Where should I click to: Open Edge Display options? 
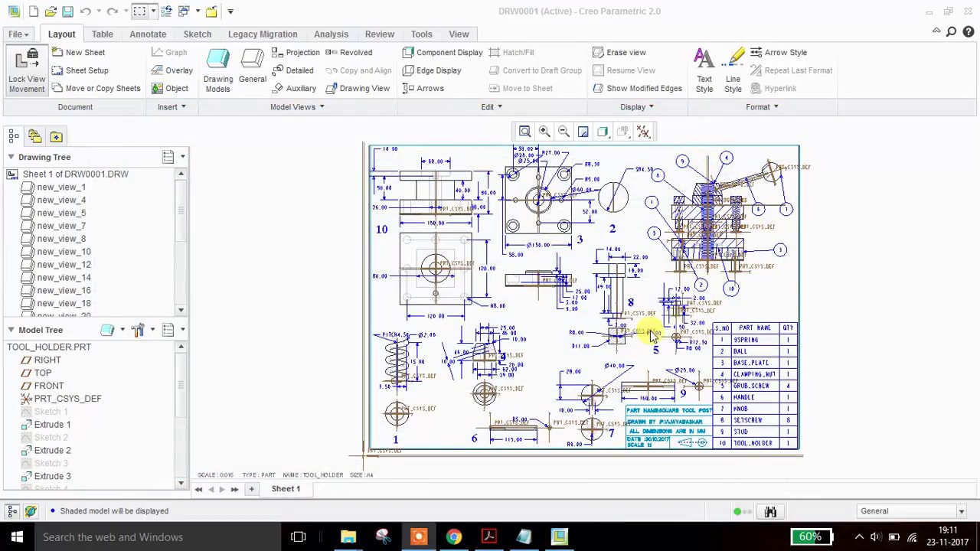coord(432,70)
